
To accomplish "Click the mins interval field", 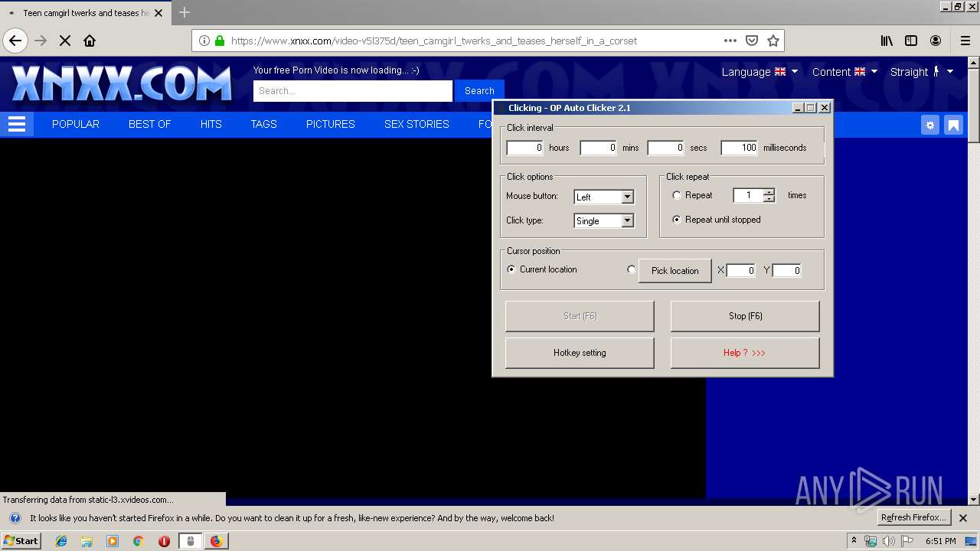I will [598, 148].
